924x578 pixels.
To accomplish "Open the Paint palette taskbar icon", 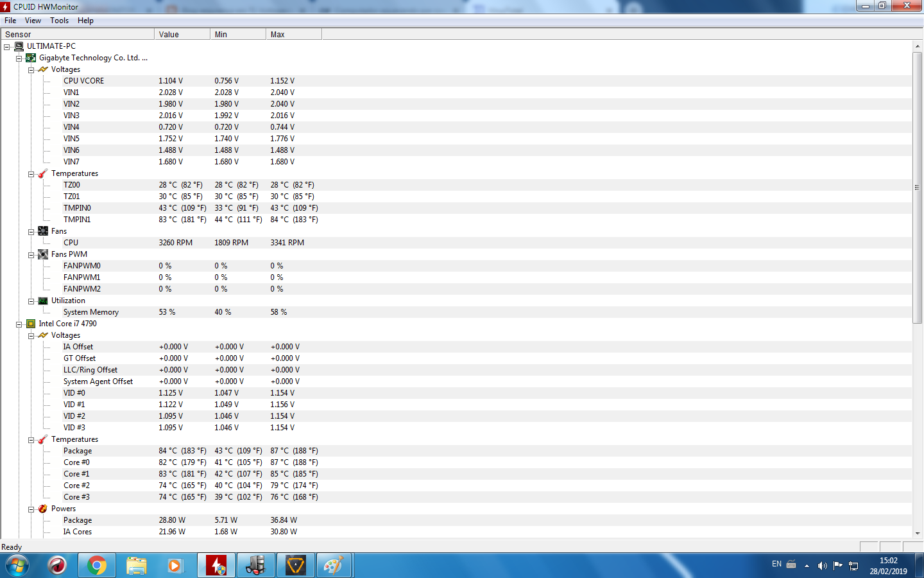I will pos(334,566).
